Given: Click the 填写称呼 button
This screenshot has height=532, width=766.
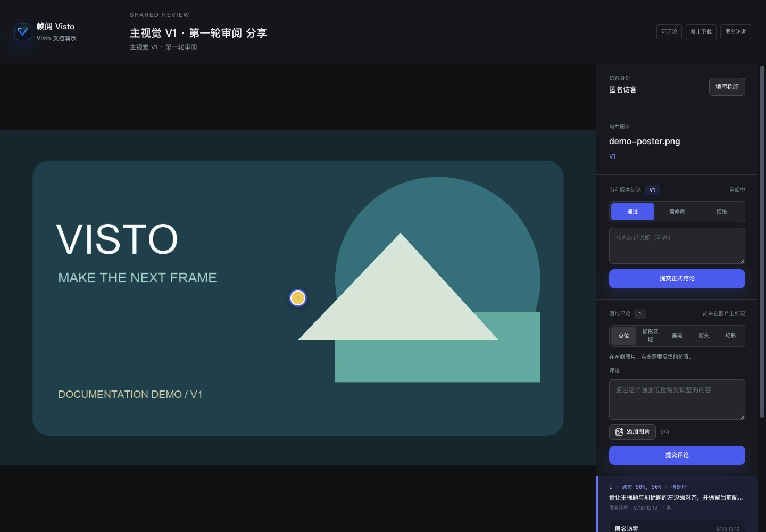Looking at the screenshot, I should (x=727, y=87).
